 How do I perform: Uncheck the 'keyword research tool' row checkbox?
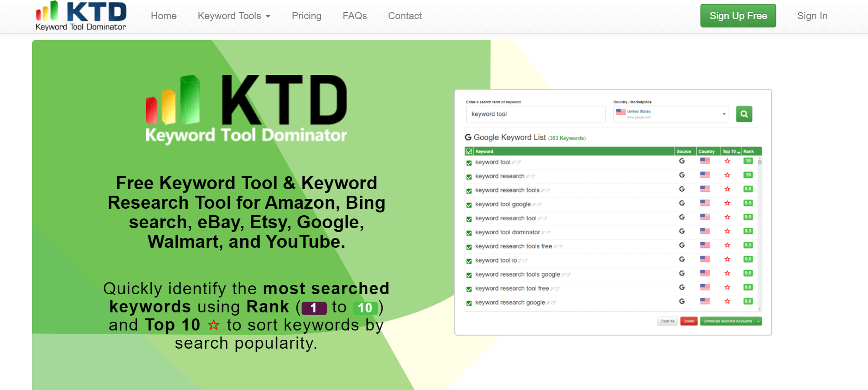tap(469, 219)
